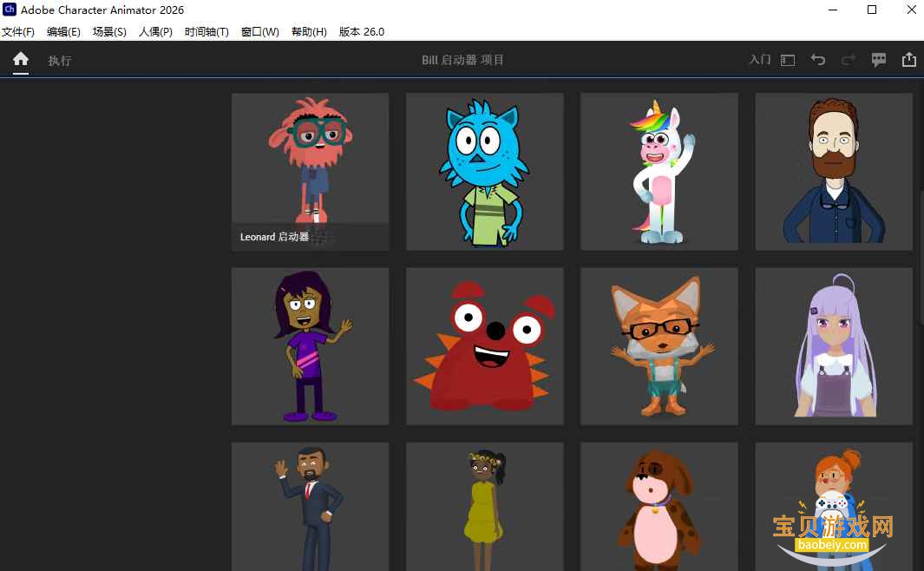Open the feedback chat bubble icon

(x=879, y=60)
